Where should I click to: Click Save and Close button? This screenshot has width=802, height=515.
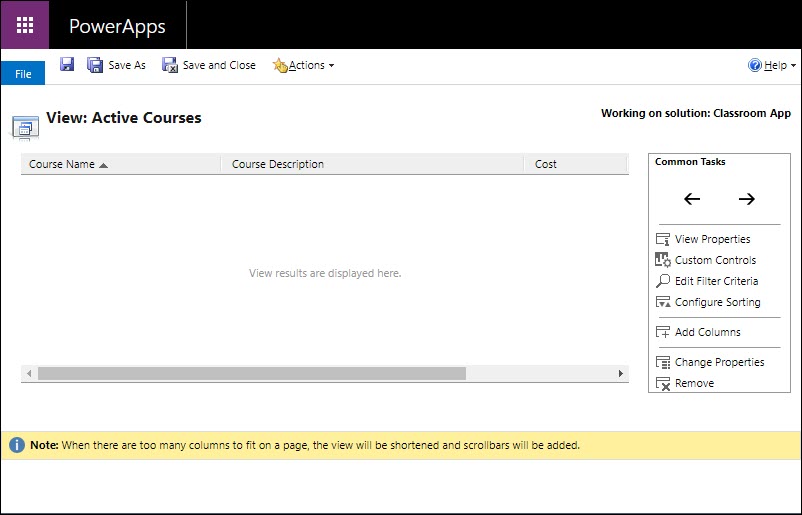point(210,65)
